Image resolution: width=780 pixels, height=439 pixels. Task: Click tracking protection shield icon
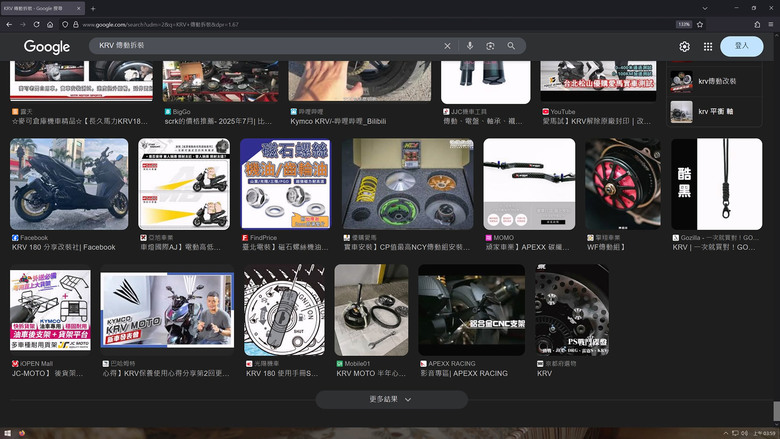65,24
